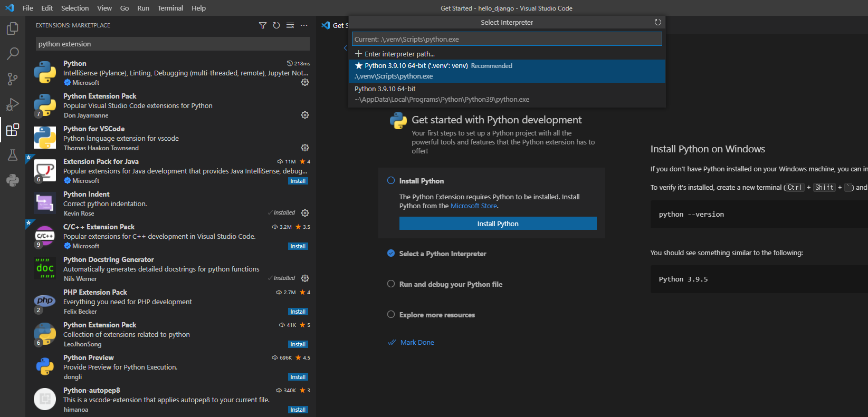Refresh the Select Interpreter list

pyautogui.click(x=657, y=22)
